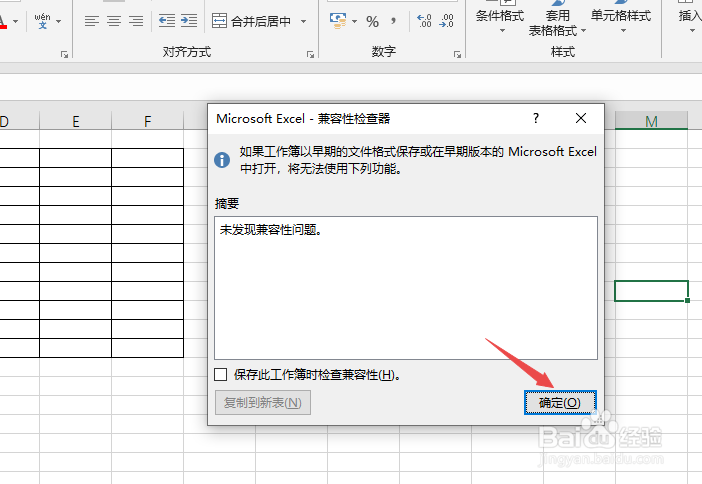Open the 套用表格格式 menu
The width and height of the screenshot is (702, 484).
[x=557, y=19]
